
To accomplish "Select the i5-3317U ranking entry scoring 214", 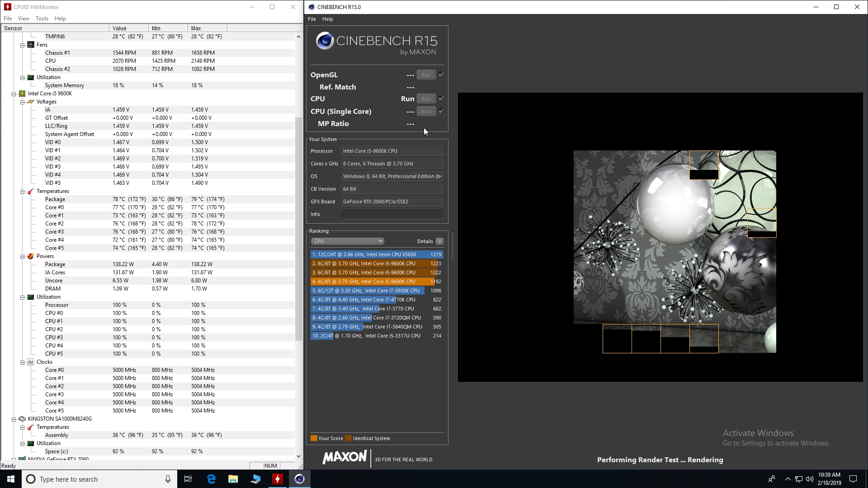I will (377, 336).
